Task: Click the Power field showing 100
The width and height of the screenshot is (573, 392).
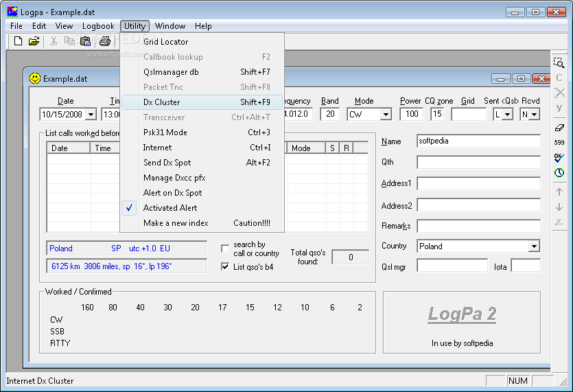Action: point(412,114)
